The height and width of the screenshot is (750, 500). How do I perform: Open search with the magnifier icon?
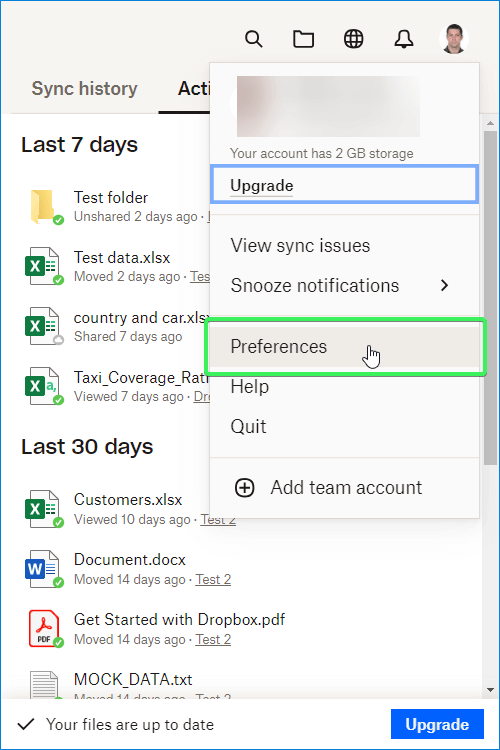click(x=254, y=39)
